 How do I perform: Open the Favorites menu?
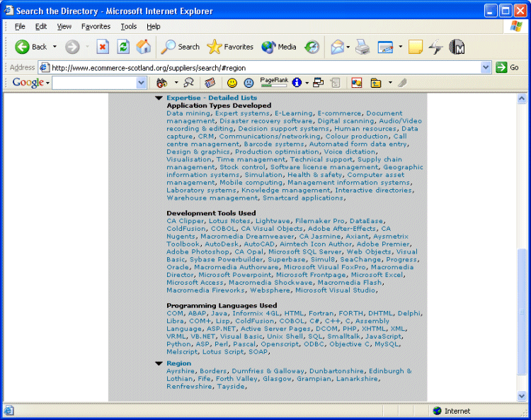(x=96, y=26)
